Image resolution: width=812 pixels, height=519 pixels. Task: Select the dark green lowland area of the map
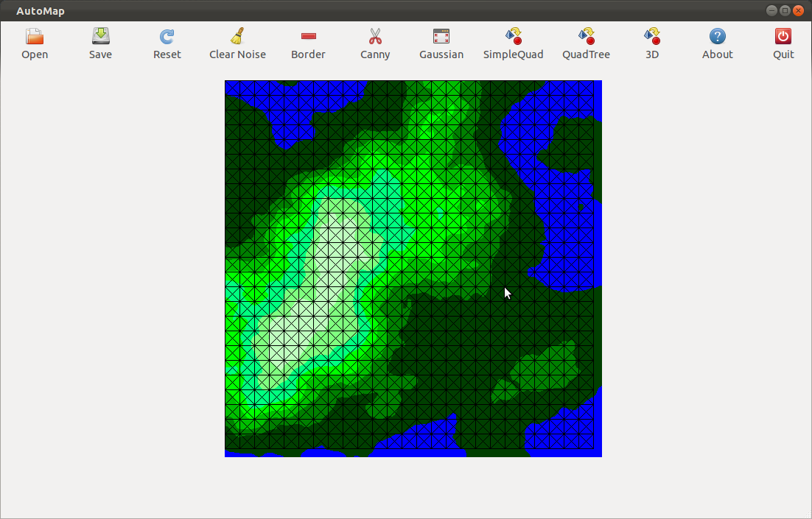[457, 331]
